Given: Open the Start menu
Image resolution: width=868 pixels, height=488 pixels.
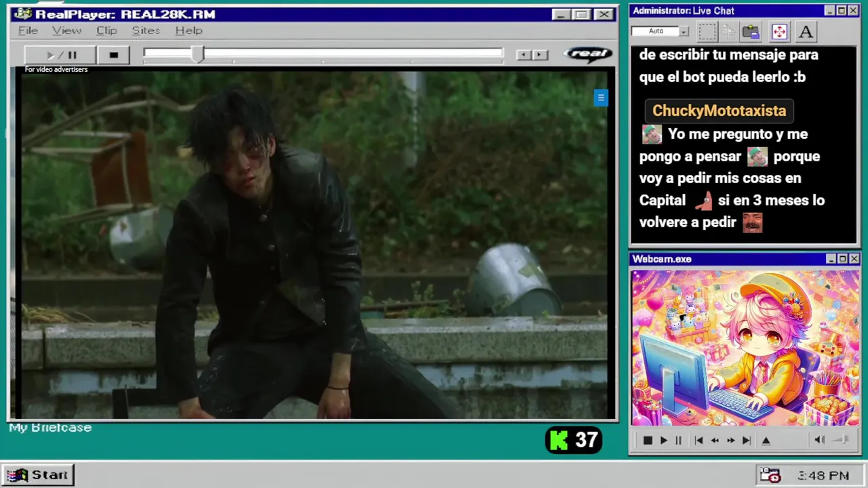Looking at the screenshot, I should tap(38, 475).
